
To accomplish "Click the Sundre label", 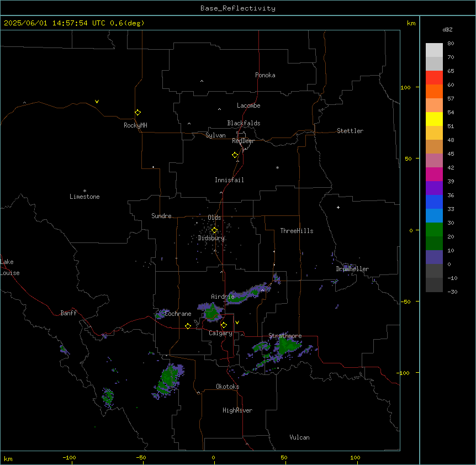I will pos(161,216).
